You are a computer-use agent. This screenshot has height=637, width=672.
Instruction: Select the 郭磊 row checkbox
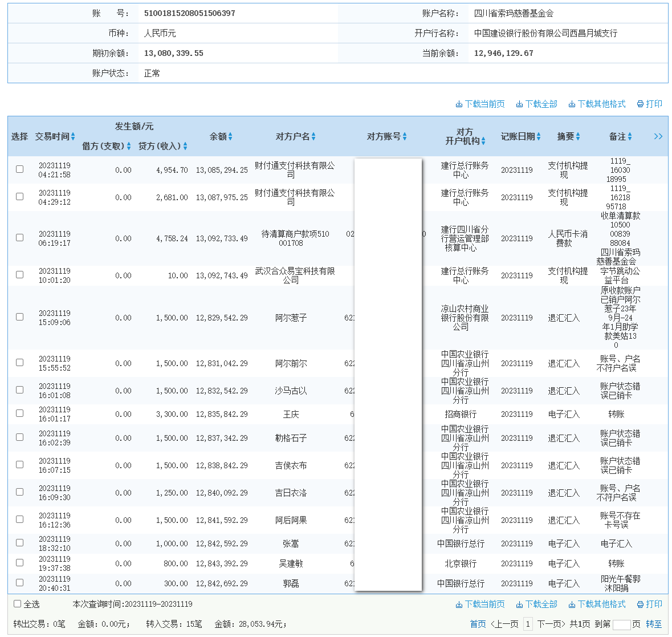(20, 583)
